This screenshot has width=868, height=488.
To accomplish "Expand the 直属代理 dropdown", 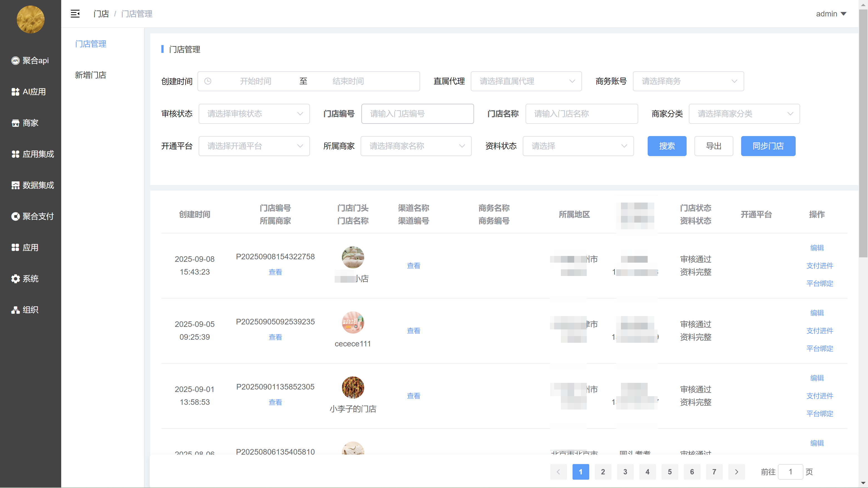I will pos(526,81).
